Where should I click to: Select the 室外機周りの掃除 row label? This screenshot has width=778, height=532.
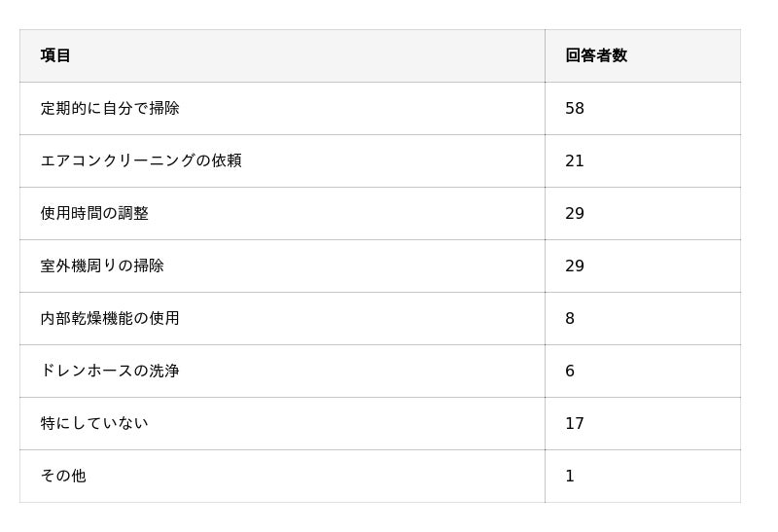tap(102, 266)
